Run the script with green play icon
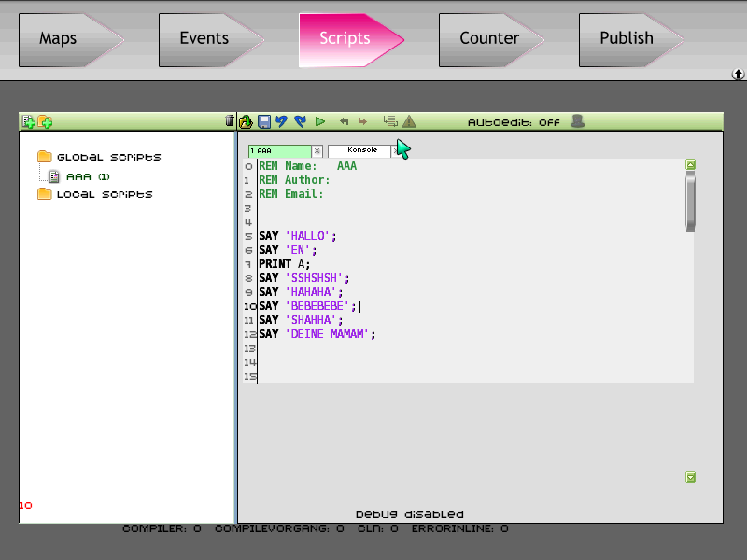 click(320, 121)
